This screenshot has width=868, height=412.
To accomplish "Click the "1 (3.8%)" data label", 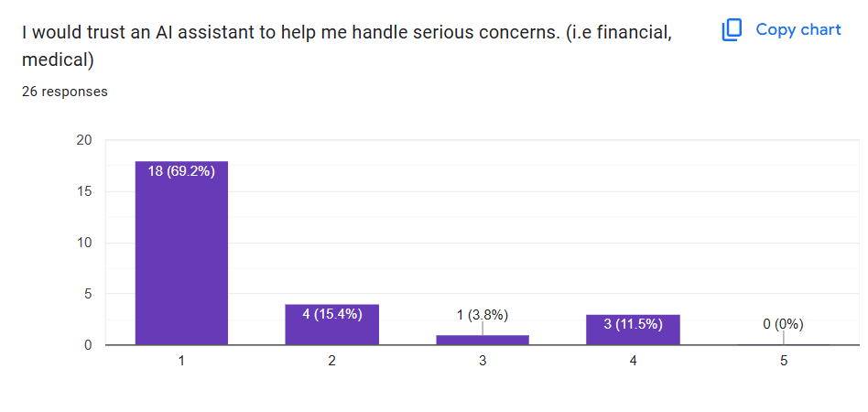I will click(482, 315).
